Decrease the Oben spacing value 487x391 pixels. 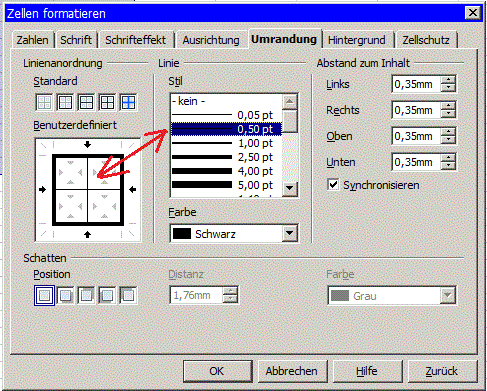(x=448, y=140)
